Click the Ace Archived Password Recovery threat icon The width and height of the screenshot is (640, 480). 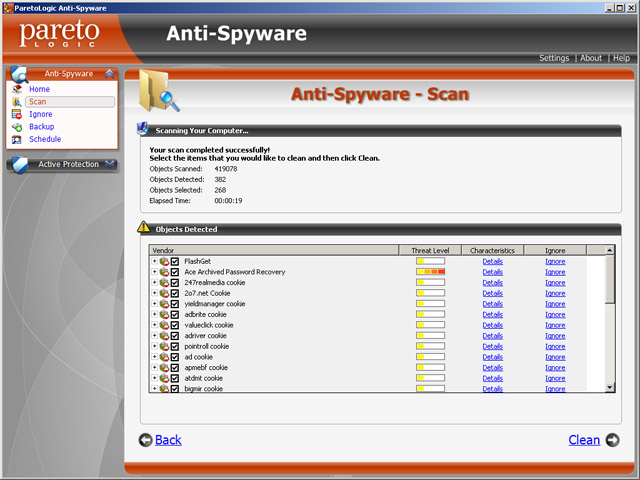pos(164,272)
